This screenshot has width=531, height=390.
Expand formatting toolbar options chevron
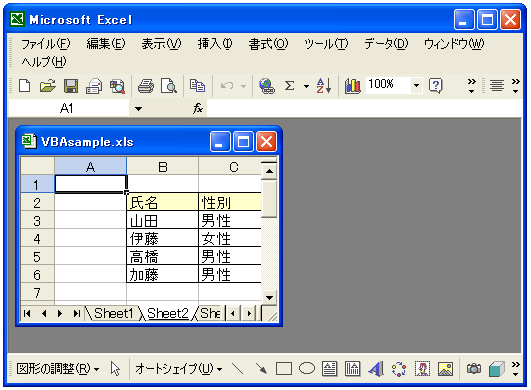coord(515,86)
